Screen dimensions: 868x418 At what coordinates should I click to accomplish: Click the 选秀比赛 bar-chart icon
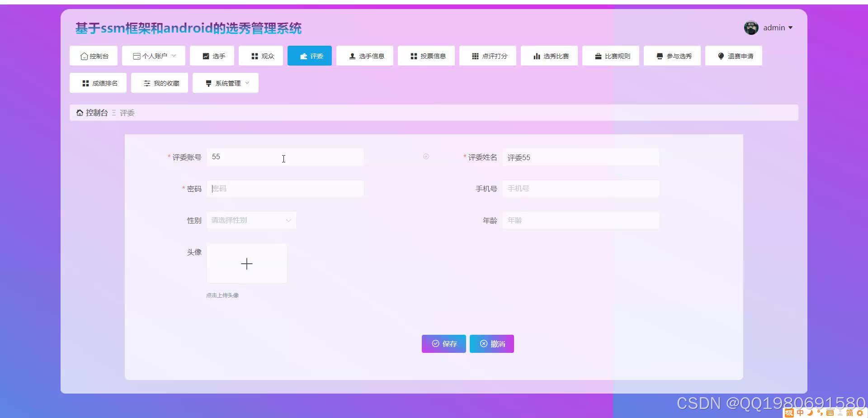tap(536, 56)
